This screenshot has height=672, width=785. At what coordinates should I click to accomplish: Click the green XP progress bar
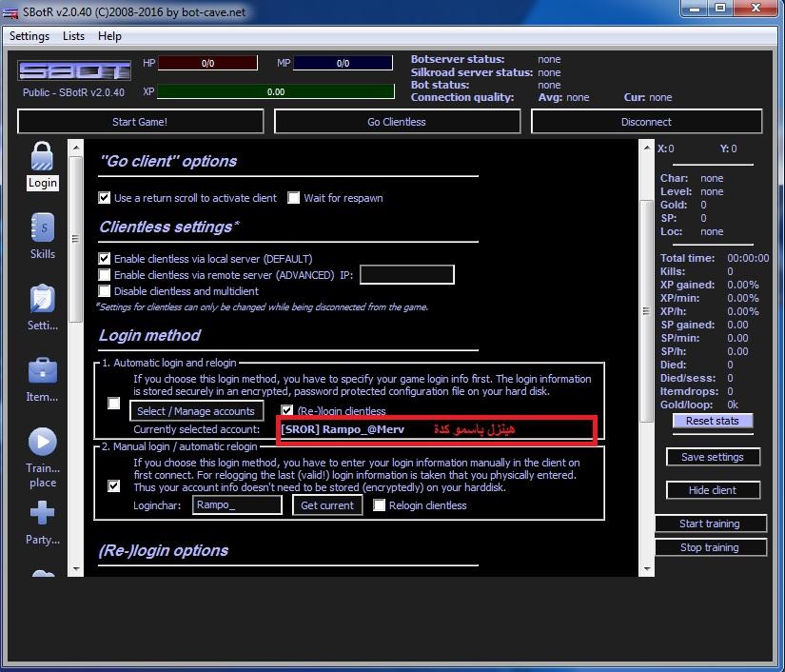tap(276, 91)
